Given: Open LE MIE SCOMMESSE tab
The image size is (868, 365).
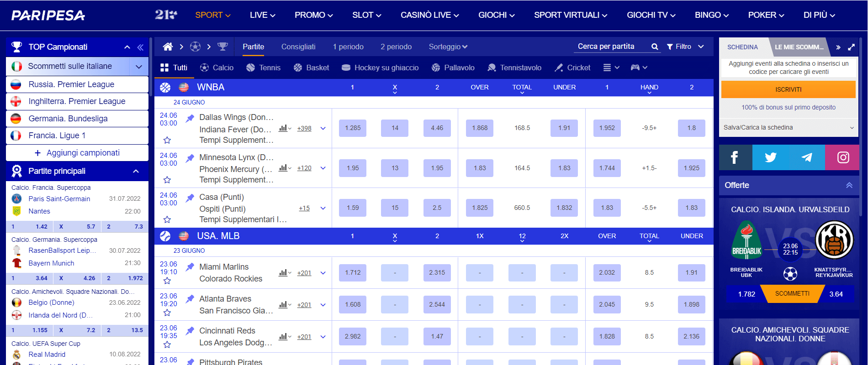Looking at the screenshot, I should [x=799, y=47].
